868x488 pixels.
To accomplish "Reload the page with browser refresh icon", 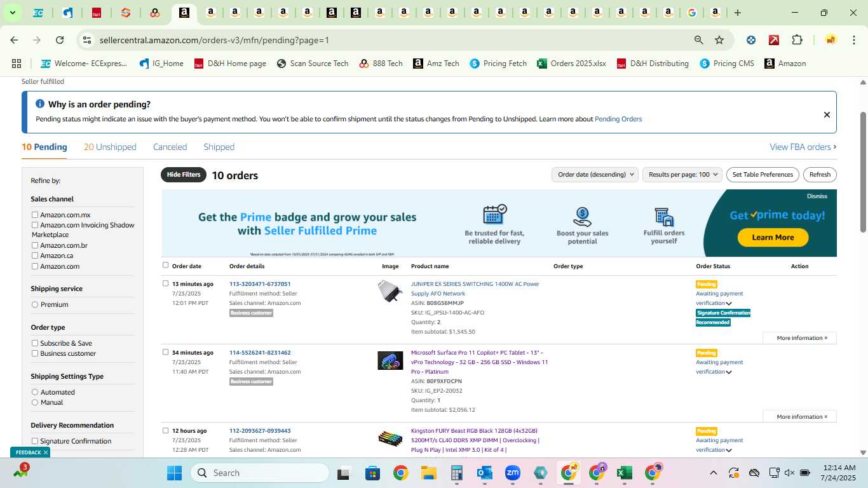I will [60, 40].
